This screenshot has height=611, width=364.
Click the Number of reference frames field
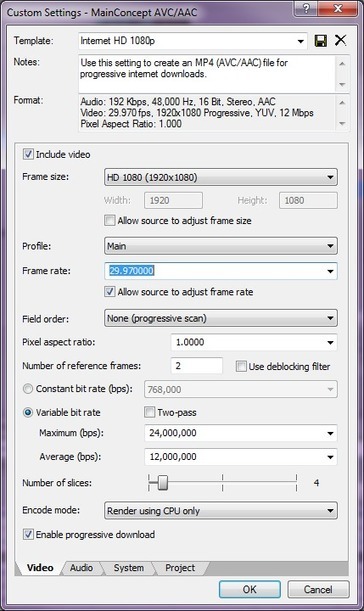pos(197,366)
